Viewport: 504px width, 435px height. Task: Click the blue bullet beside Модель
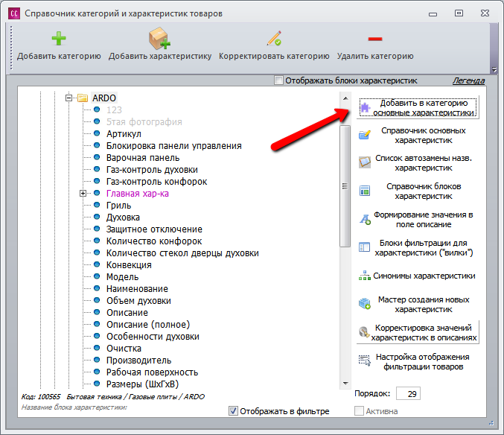(97, 276)
